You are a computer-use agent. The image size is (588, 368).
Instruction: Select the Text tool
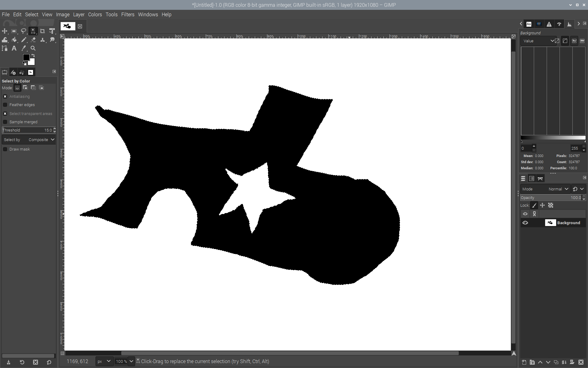point(14,48)
